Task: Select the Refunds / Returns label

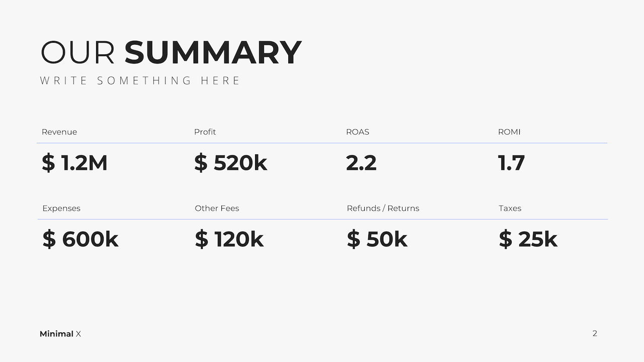Action: tap(383, 208)
